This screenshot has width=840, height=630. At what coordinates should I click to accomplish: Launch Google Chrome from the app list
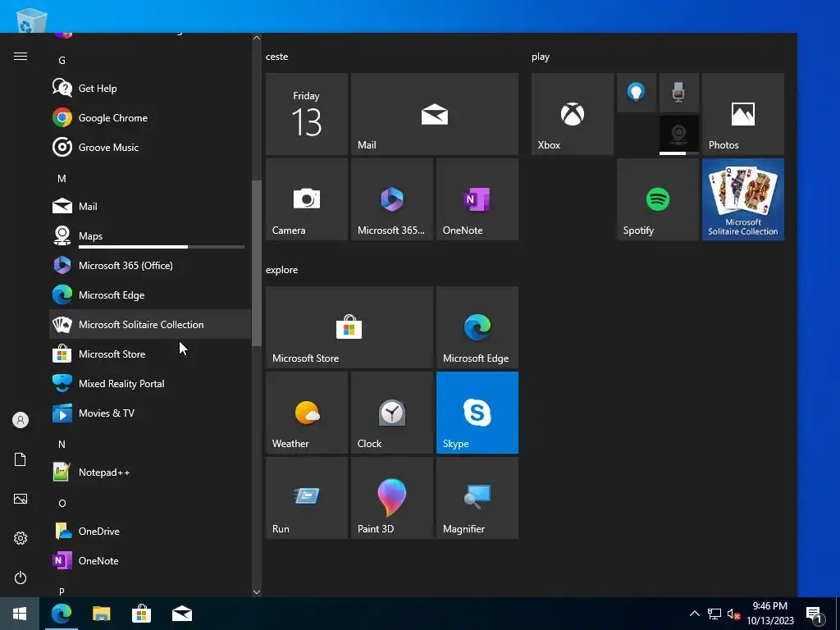[150, 118]
